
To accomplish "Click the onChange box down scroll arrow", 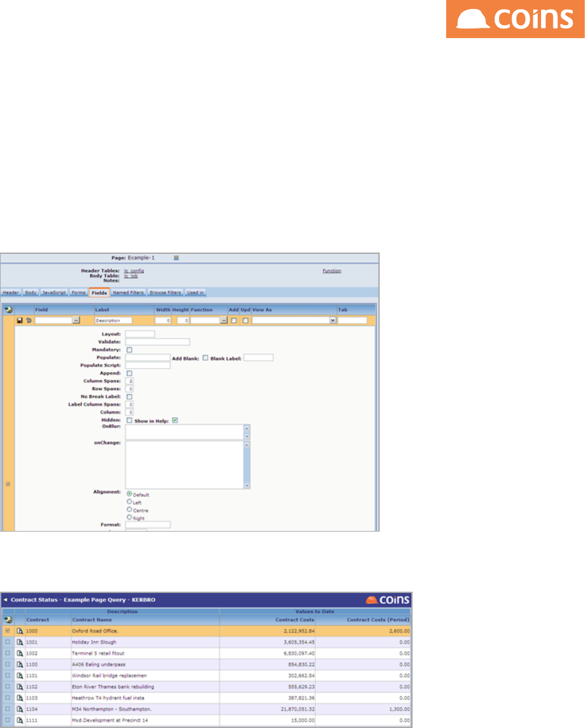I will (247, 485).
